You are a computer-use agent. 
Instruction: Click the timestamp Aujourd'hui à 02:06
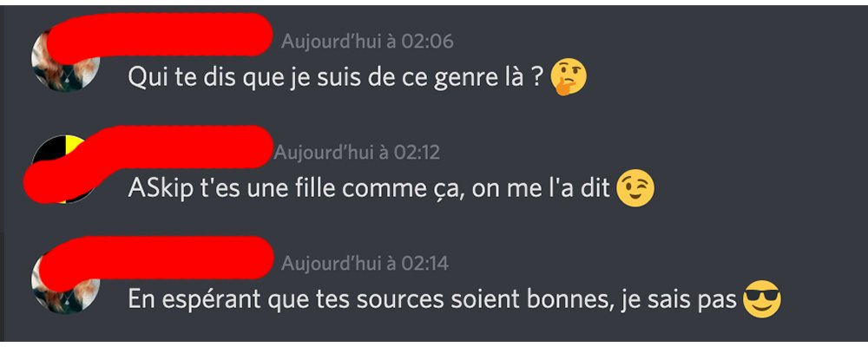tap(367, 42)
